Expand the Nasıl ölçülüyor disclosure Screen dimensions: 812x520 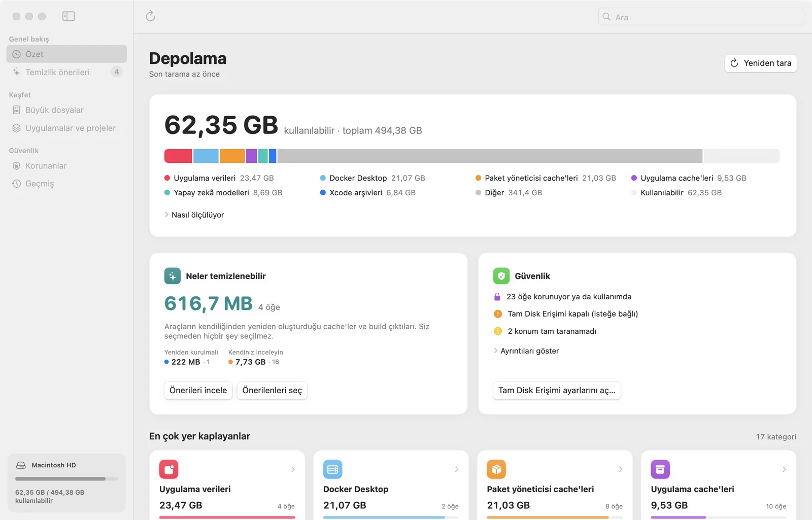pyautogui.click(x=194, y=215)
